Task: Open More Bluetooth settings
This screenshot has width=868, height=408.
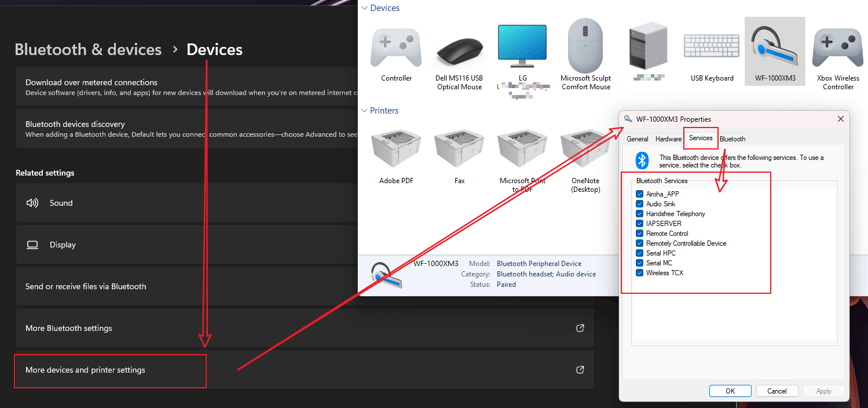Action: point(305,328)
